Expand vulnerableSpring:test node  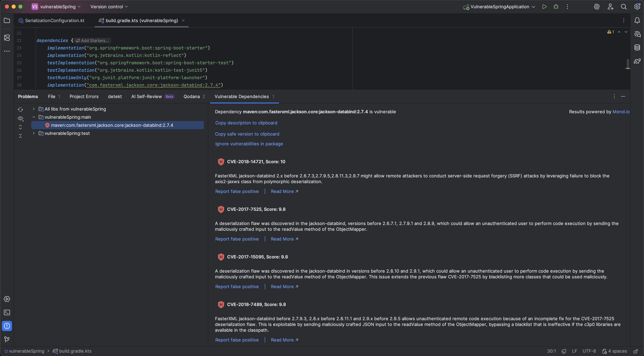coord(34,133)
